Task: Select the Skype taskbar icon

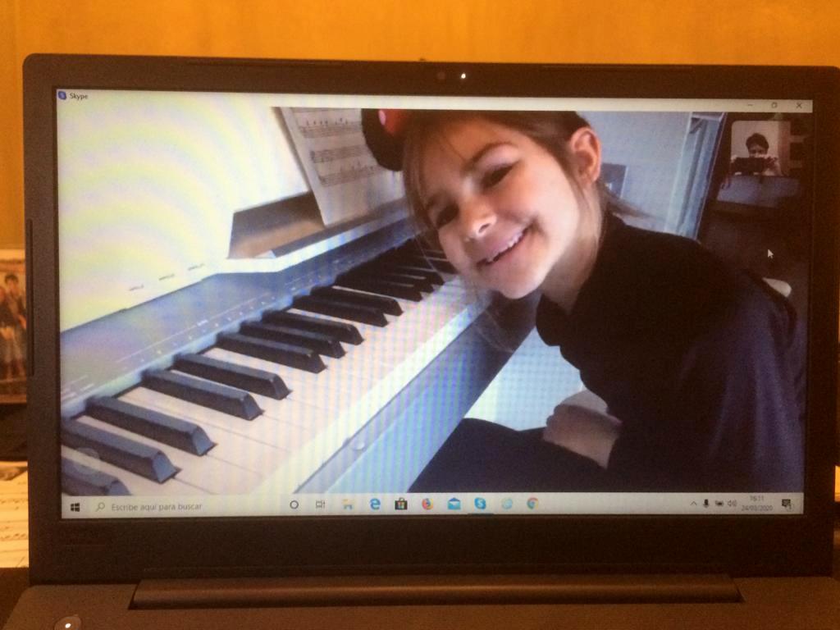Action: point(480,504)
